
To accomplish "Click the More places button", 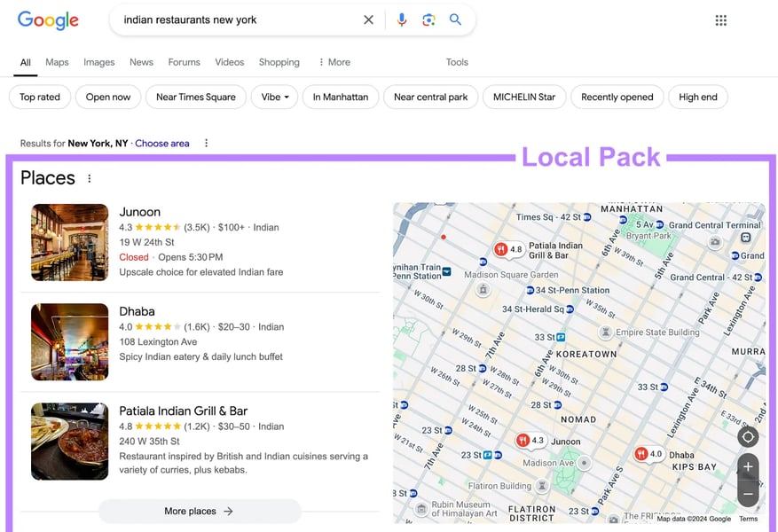I will 200,512.
